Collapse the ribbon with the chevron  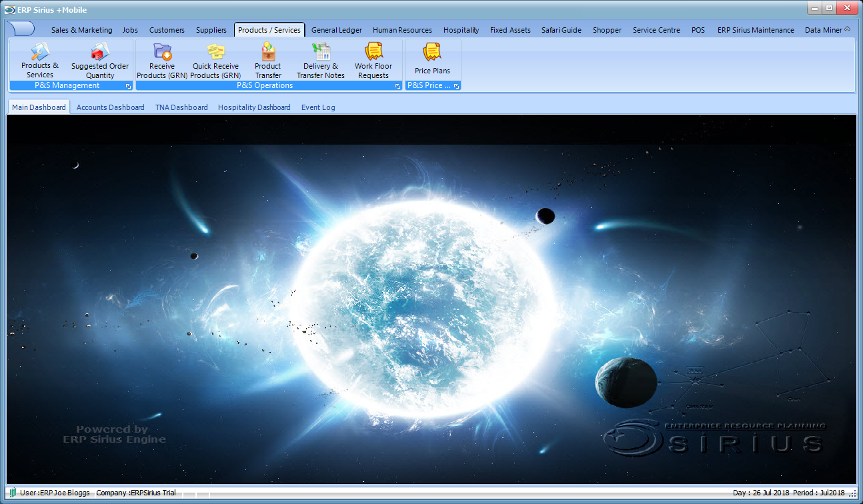pos(848,29)
